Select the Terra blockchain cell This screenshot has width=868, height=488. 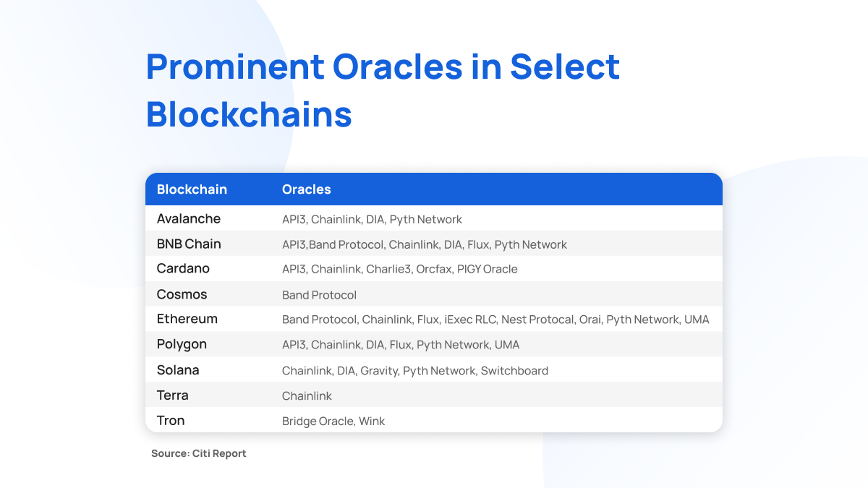point(172,395)
